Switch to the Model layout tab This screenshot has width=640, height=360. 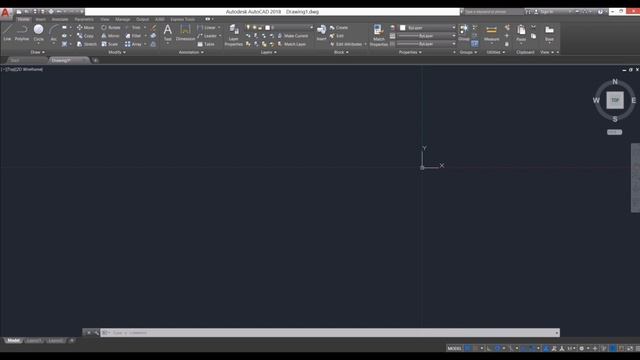pos(13,341)
